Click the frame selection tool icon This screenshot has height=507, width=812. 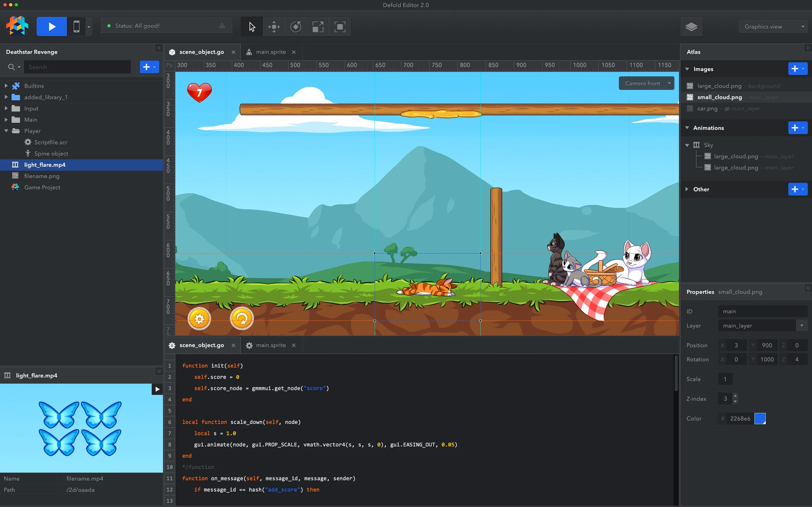tap(339, 26)
